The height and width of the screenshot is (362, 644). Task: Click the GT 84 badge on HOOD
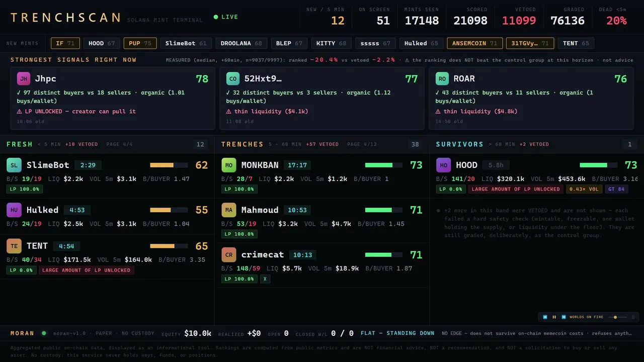616,190
